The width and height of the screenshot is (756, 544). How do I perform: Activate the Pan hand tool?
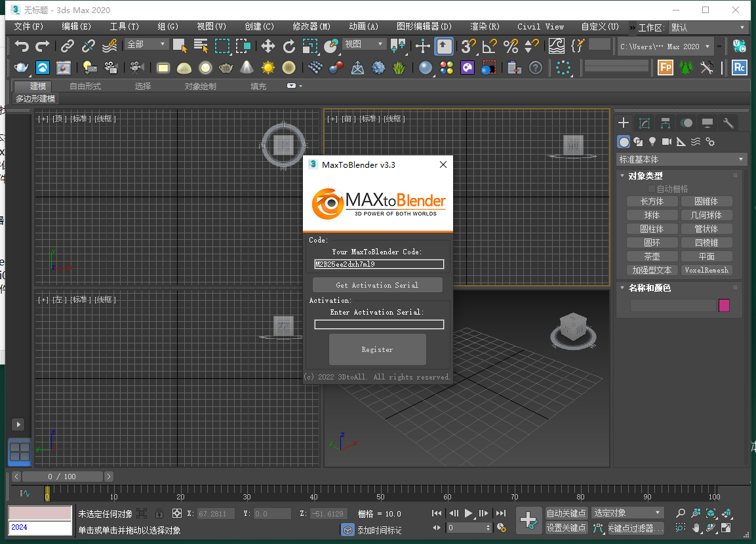tap(696, 528)
